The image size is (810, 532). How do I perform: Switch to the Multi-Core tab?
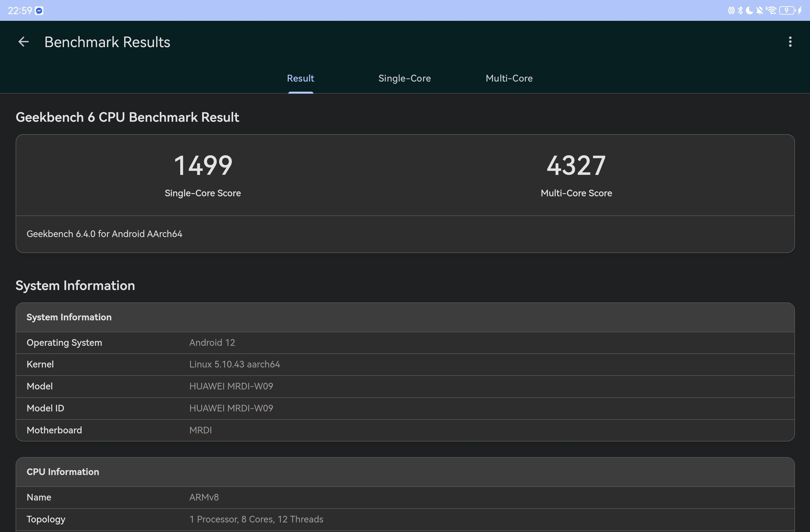click(509, 79)
